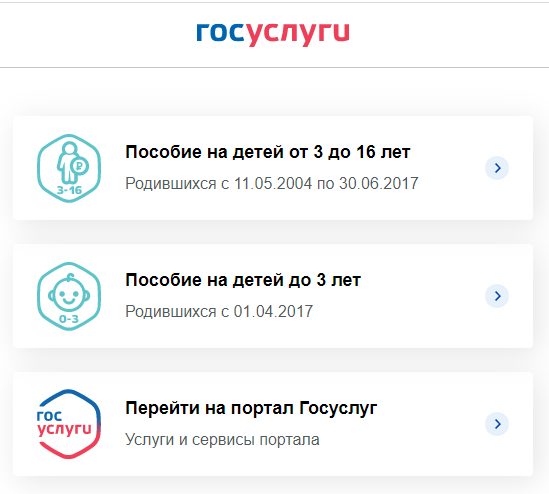Click text 'Родившихся с 01.04.2017'
This screenshot has height=494, width=549.
point(219,311)
